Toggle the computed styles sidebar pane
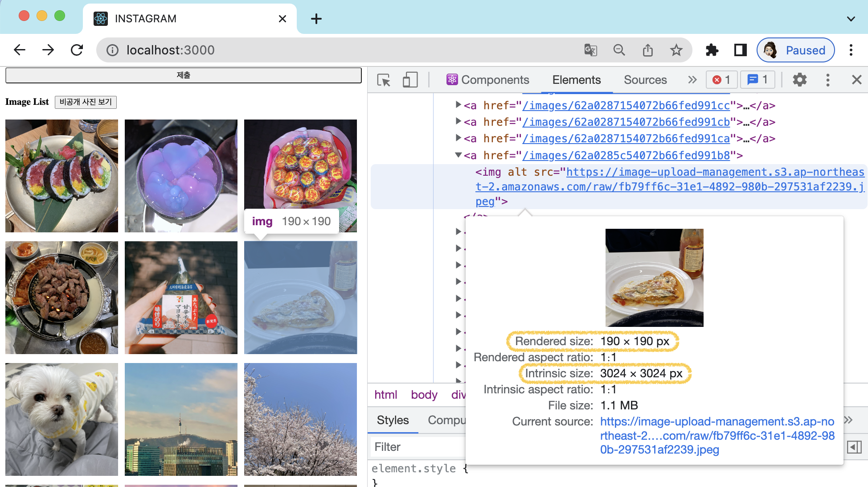The width and height of the screenshot is (868, 487). (x=854, y=447)
